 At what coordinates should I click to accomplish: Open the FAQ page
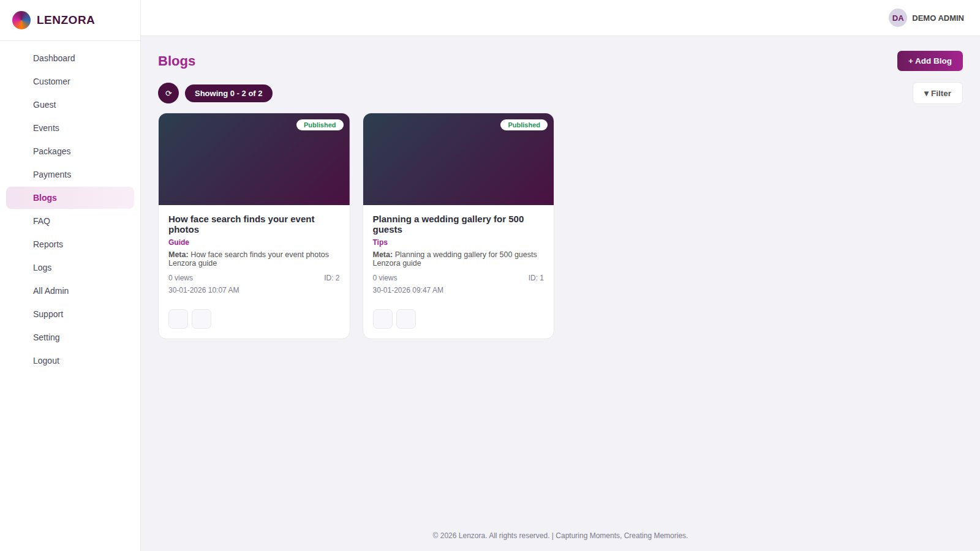click(70, 221)
